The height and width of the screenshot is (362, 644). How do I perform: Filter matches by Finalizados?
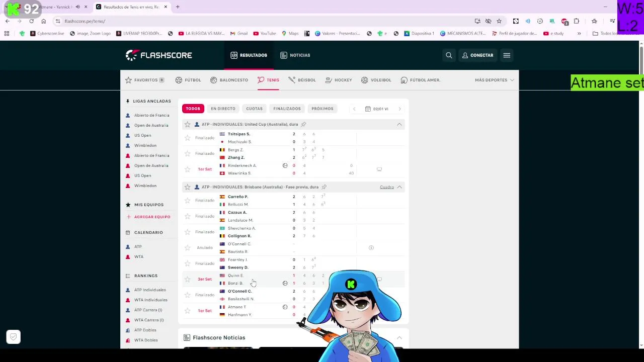[x=287, y=109]
